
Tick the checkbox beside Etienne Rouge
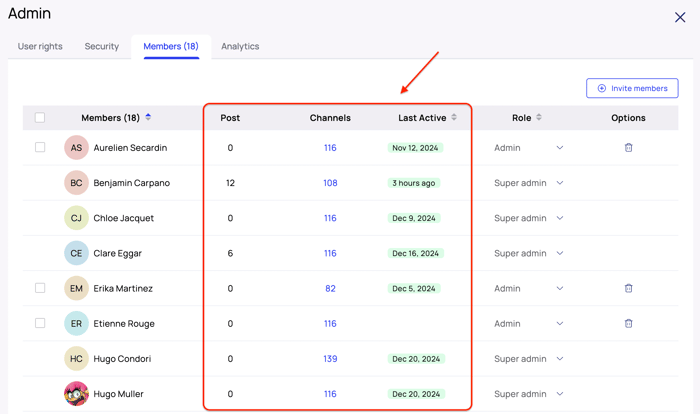tap(40, 323)
